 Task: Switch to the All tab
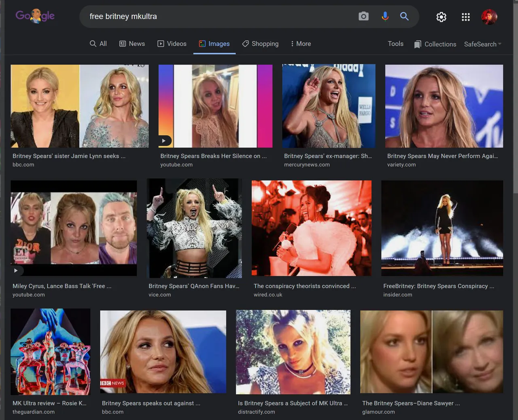(98, 44)
